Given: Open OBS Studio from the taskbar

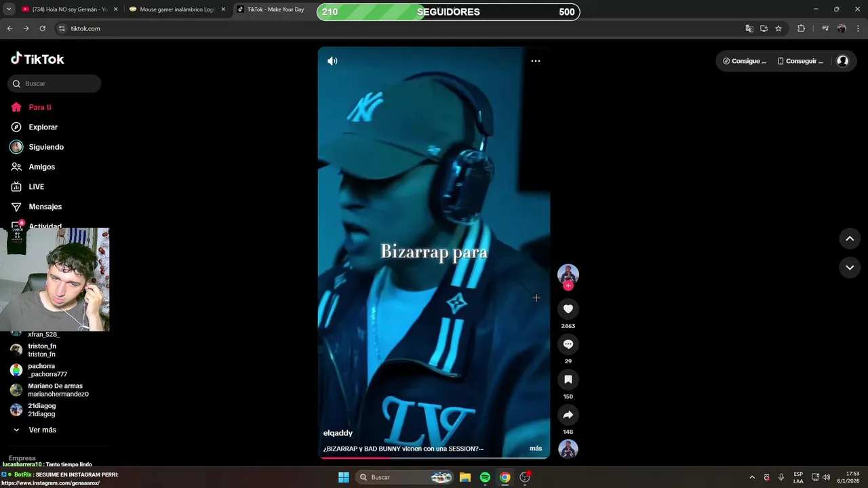Looking at the screenshot, I should [525, 477].
